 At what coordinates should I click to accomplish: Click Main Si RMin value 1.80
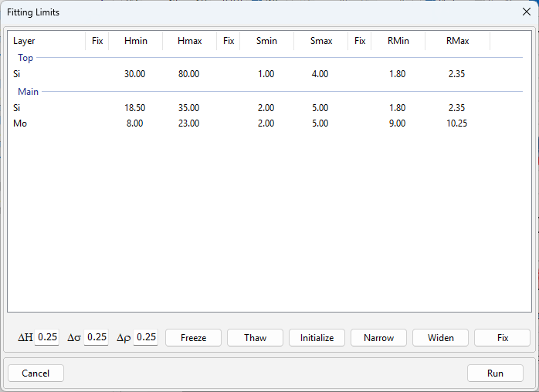click(398, 108)
